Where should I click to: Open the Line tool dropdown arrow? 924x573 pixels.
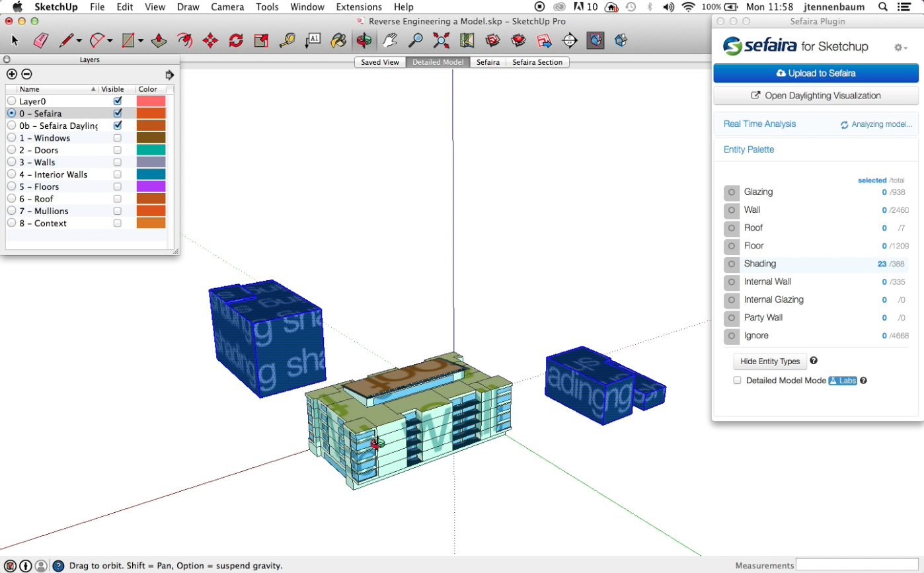pyautogui.click(x=79, y=41)
